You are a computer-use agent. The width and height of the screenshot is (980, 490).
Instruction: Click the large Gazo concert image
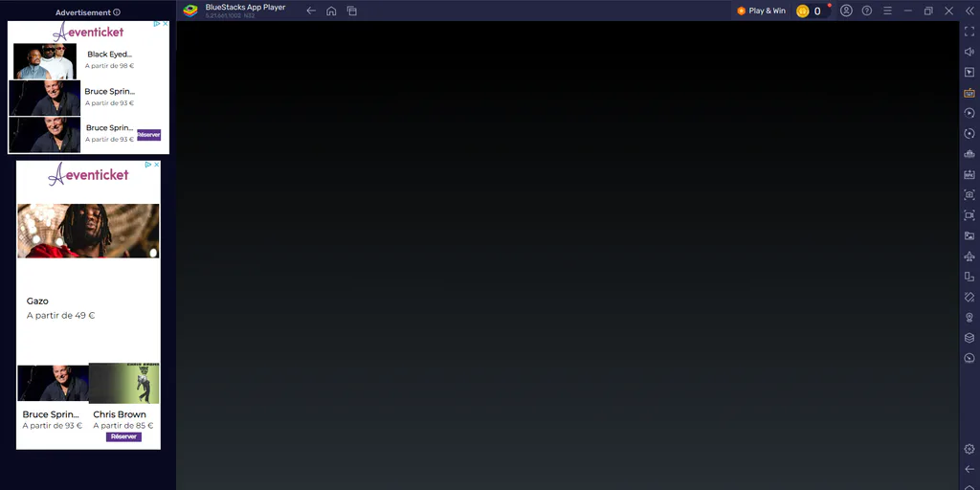(88, 231)
